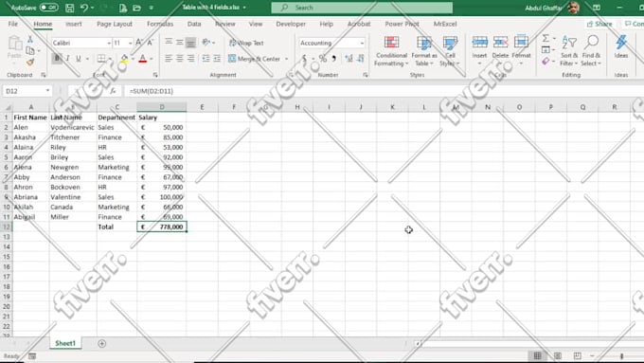Click Increase Font Size icon

click(x=139, y=43)
